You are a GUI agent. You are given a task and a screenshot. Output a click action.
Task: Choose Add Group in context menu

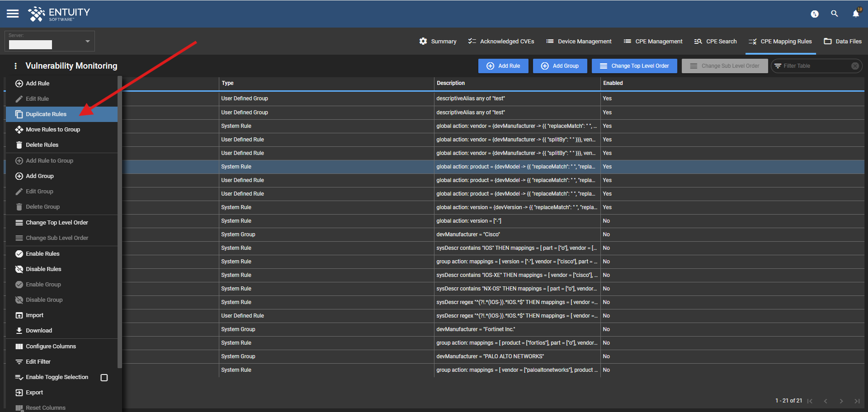pos(61,176)
